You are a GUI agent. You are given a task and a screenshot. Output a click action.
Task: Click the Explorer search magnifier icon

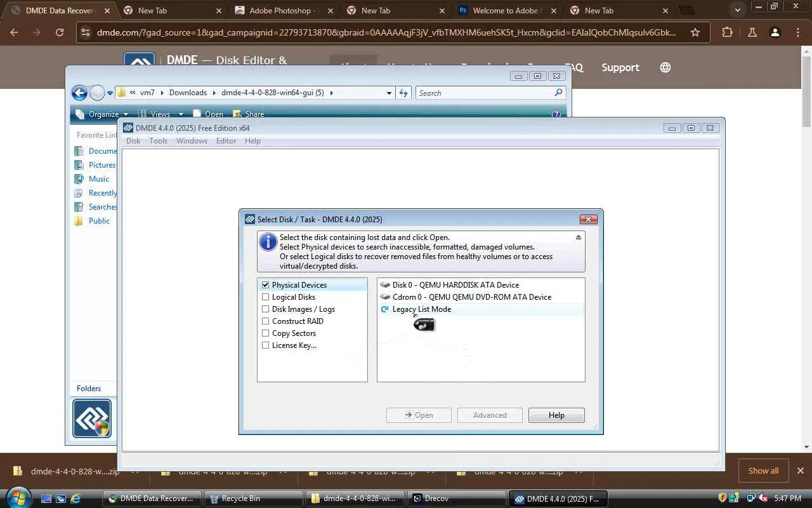[558, 93]
